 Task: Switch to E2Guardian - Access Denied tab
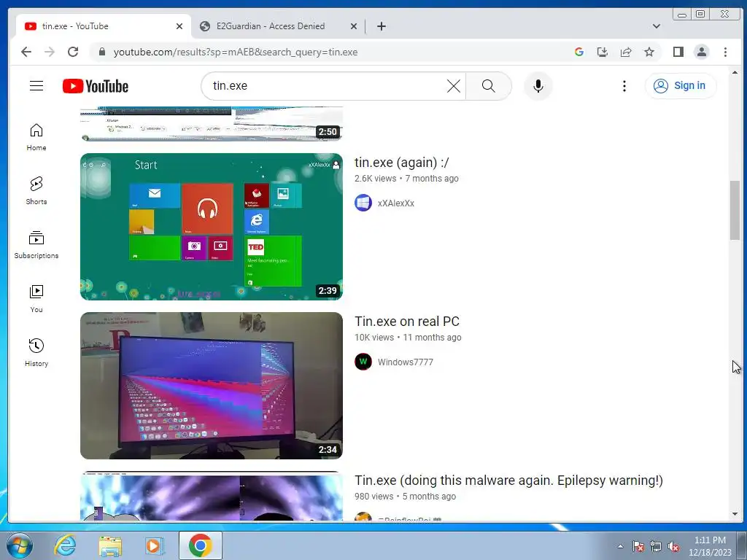point(278,26)
